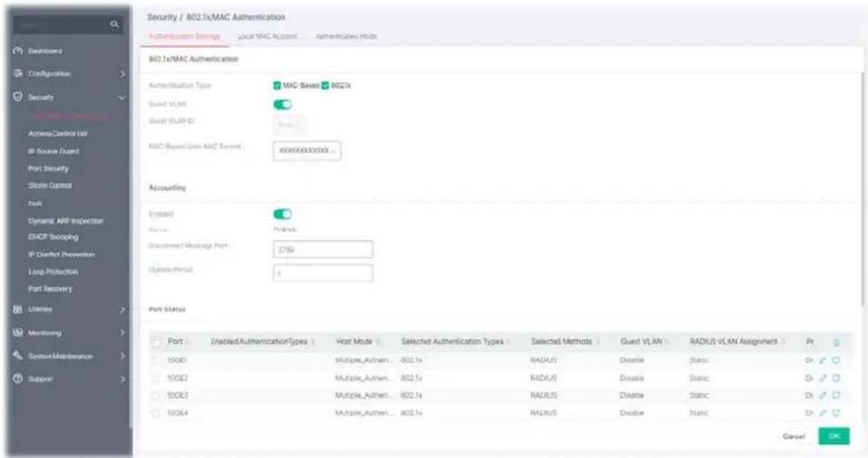Screen dimensions: 868x458
Task: Click the Configuration sliders icon
Action: click(18, 73)
